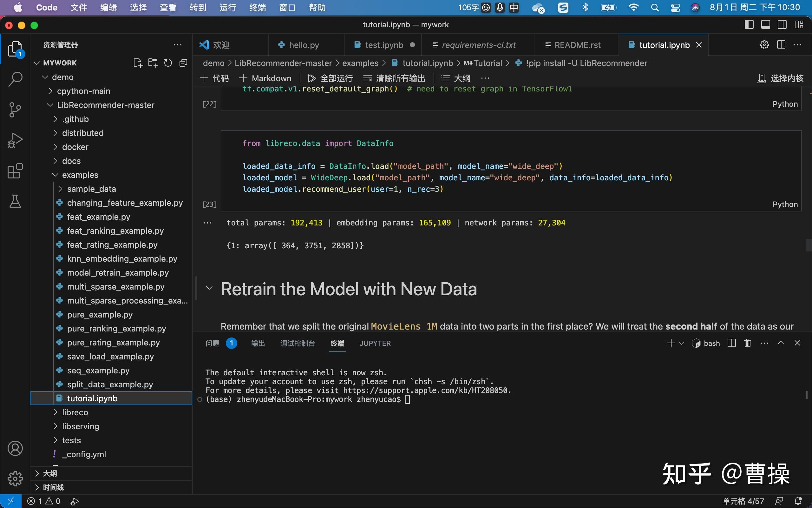Toggle bottom panel visibility
This screenshot has width=812, height=508.
[x=766, y=24]
